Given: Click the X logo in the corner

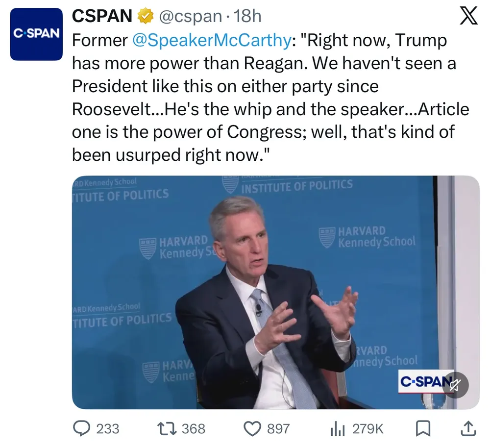Looking at the screenshot, I should [x=469, y=17].
